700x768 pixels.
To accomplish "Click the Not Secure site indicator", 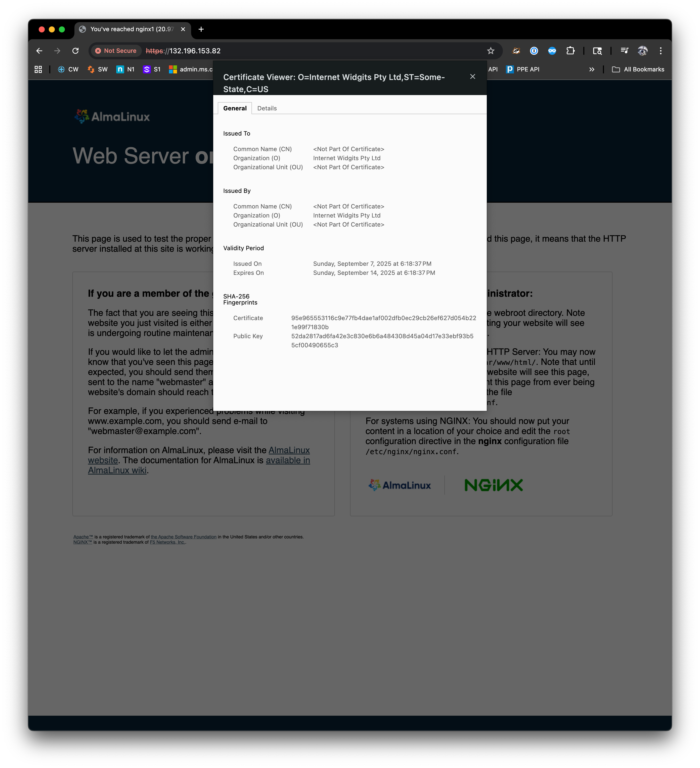I will (116, 51).
